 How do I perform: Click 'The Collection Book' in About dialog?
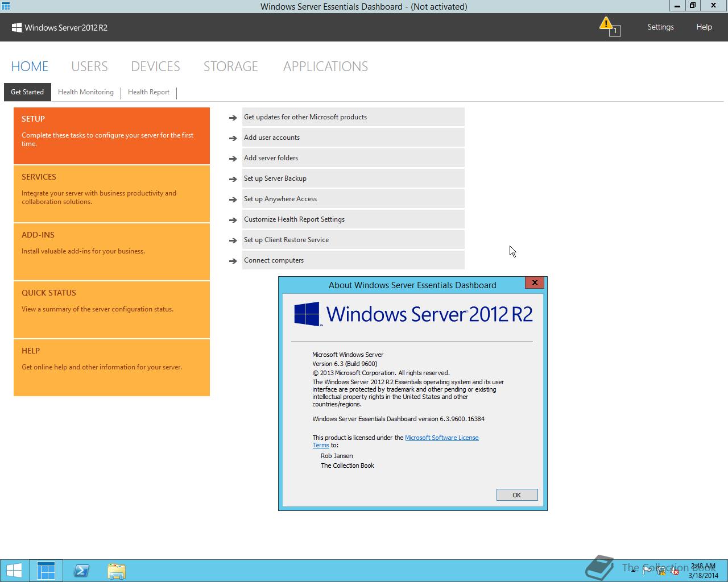click(348, 465)
